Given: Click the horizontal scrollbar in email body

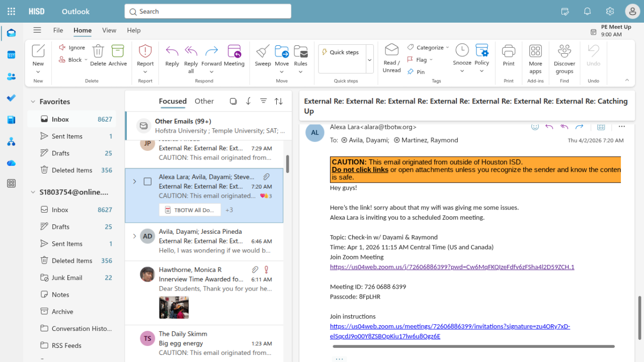Looking at the screenshot, I should 473,346.
